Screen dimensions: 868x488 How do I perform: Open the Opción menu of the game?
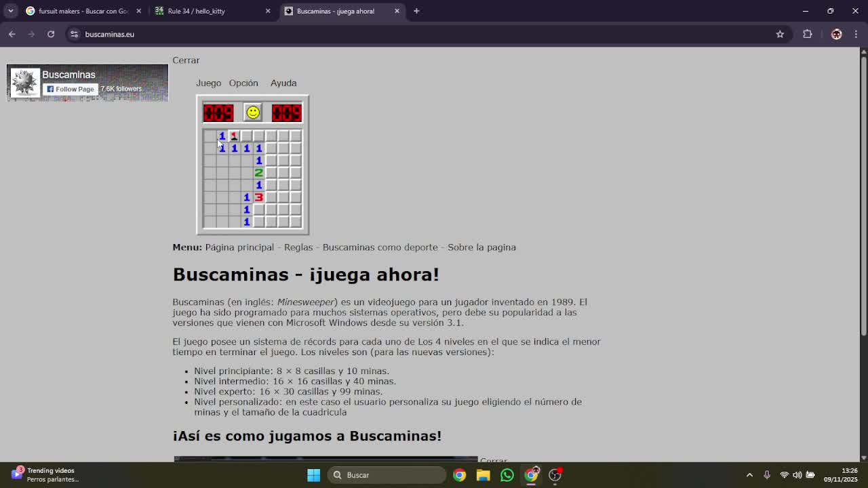[243, 83]
